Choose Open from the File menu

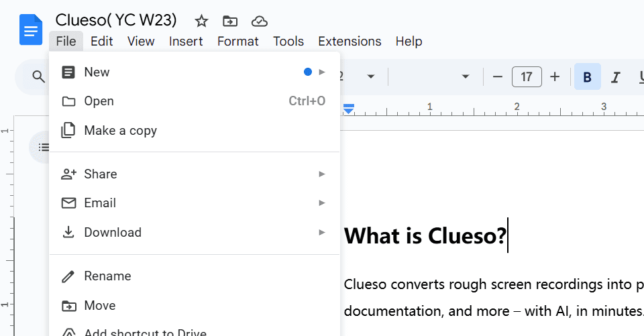tap(195, 101)
